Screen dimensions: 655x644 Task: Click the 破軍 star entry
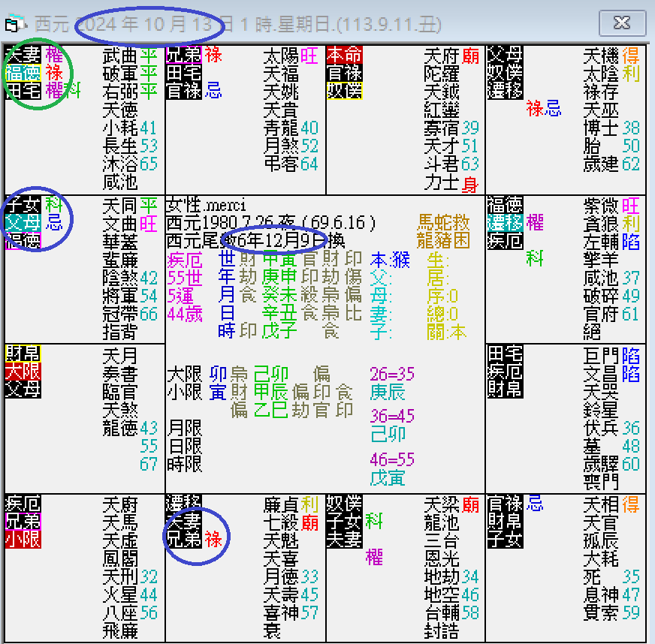pos(120,74)
